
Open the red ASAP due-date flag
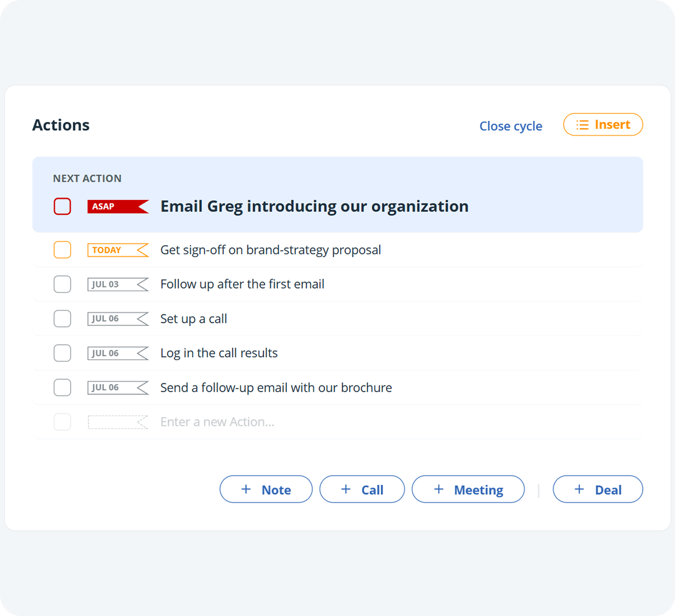tap(118, 206)
